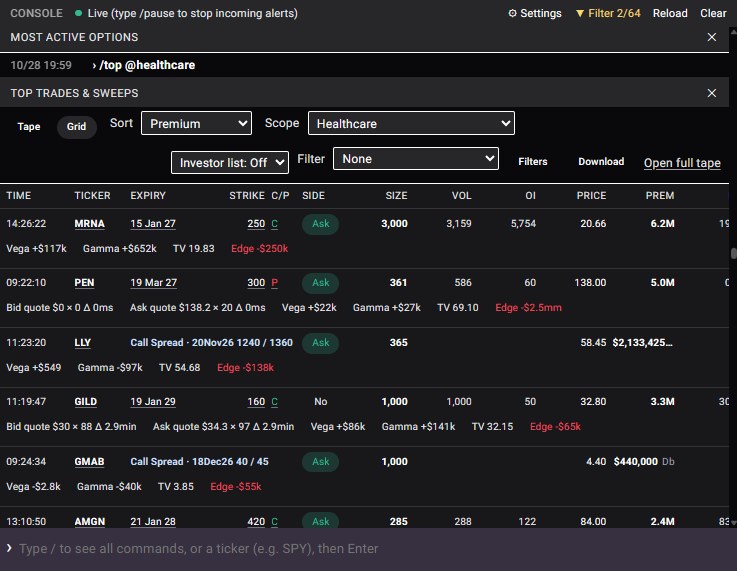Image resolution: width=737 pixels, height=571 pixels.
Task: Open the AMGN ticker link
Action: point(89,522)
